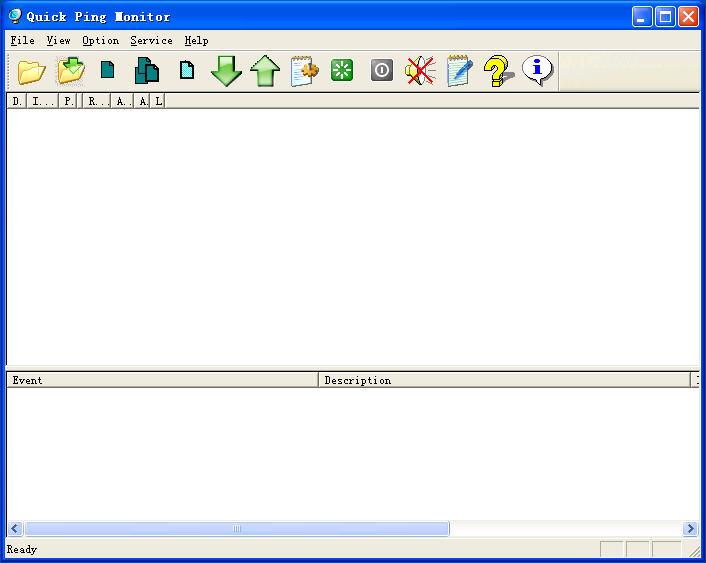This screenshot has height=563, width=706.
Task: Open the File menu
Action: coord(23,41)
